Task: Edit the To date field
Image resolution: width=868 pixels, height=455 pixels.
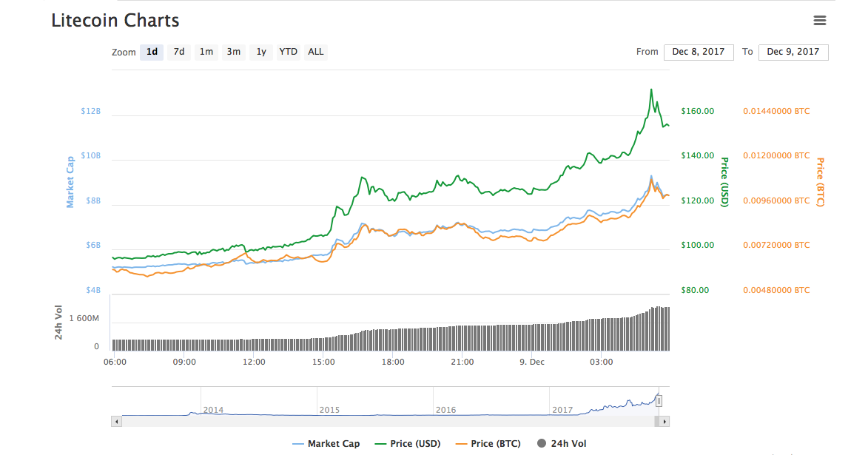Action: (793, 52)
